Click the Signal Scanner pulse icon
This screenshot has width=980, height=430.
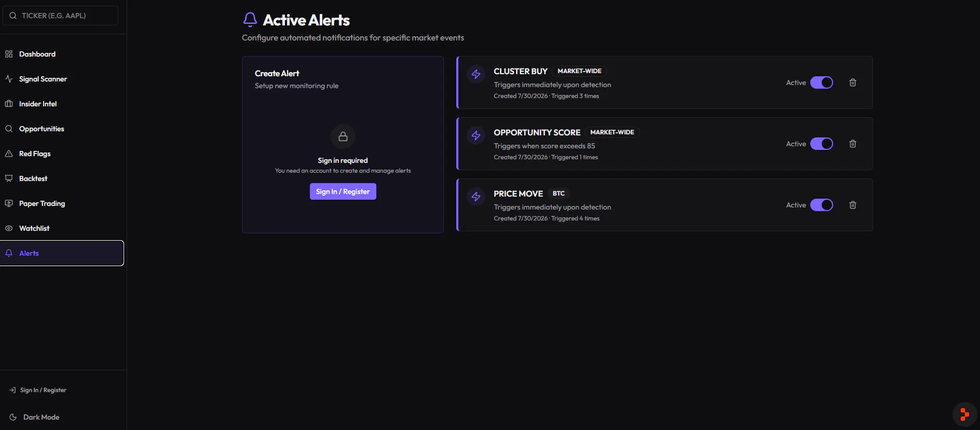pos(9,79)
